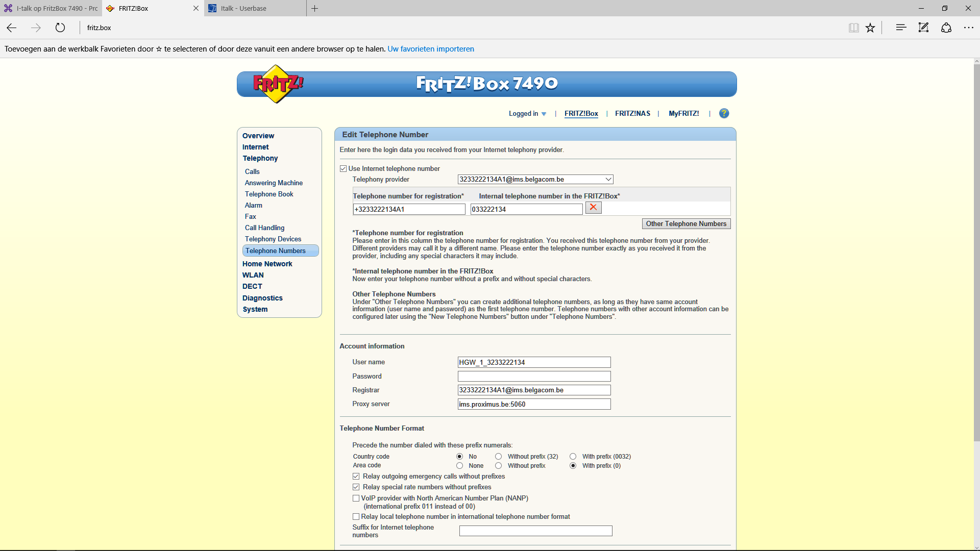Add page to favorites with star icon

(870, 28)
